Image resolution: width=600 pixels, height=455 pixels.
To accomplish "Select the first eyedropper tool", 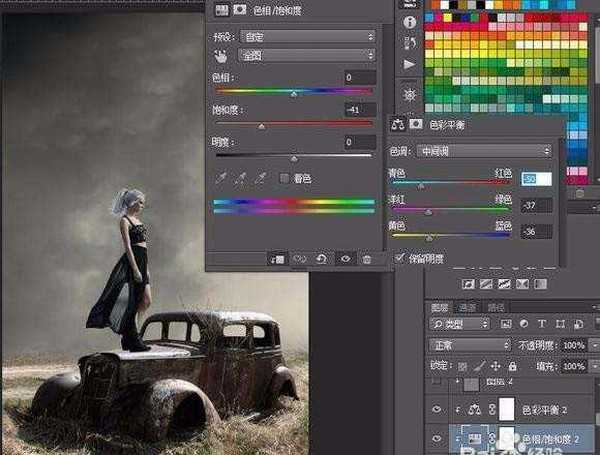I will (x=221, y=178).
